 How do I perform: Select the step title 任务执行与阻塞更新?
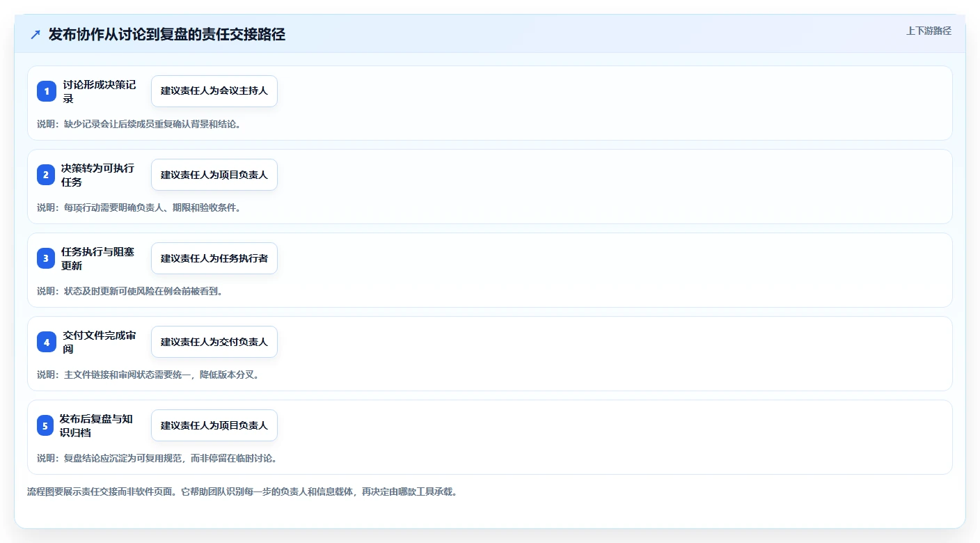click(x=98, y=258)
